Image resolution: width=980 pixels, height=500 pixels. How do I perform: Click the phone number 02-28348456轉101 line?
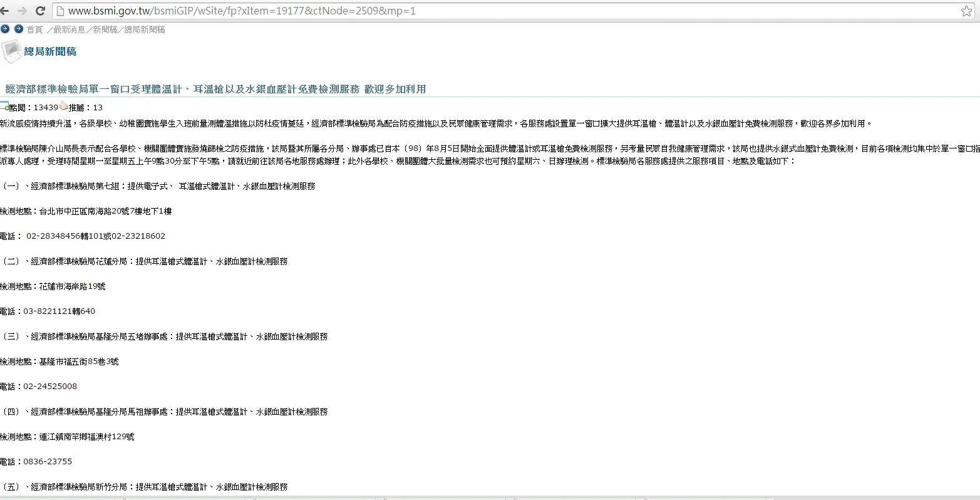click(x=83, y=236)
